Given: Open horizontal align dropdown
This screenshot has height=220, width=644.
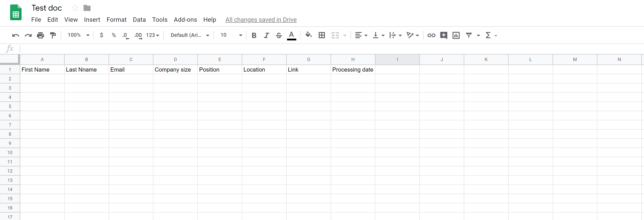Looking at the screenshot, I should 361,35.
